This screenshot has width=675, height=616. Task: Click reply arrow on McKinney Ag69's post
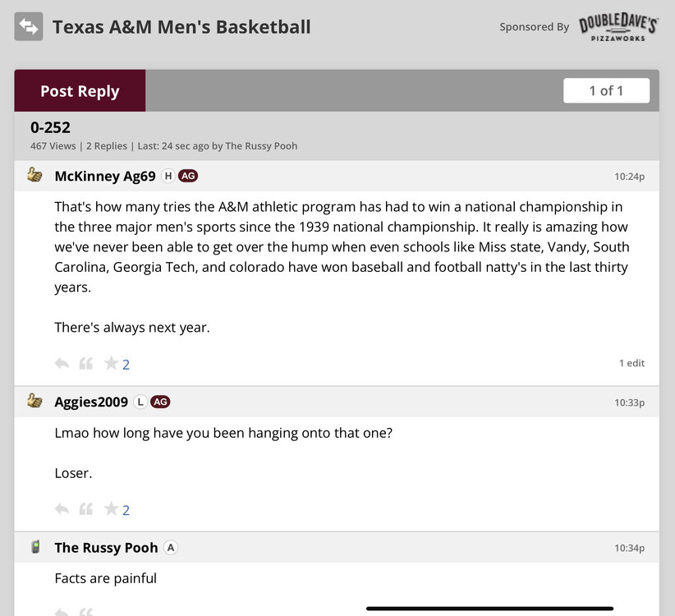coord(62,363)
